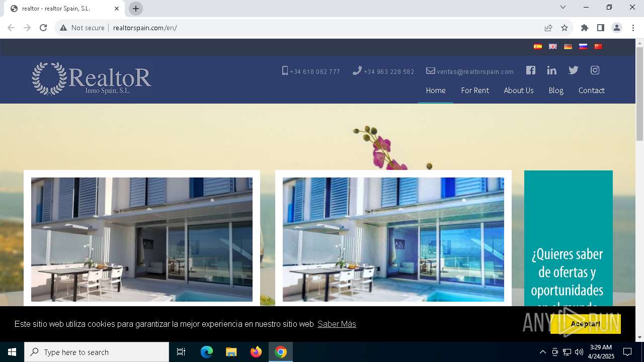Open the first property photo card
Image resolution: width=644 pixels, height=362 pixels.
point(142,239)
